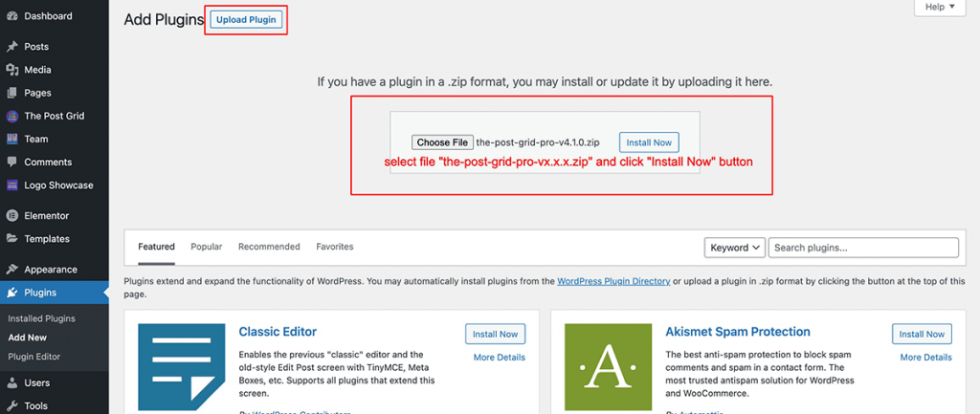Go to Installed Plugins submenu

click(41, 318)
